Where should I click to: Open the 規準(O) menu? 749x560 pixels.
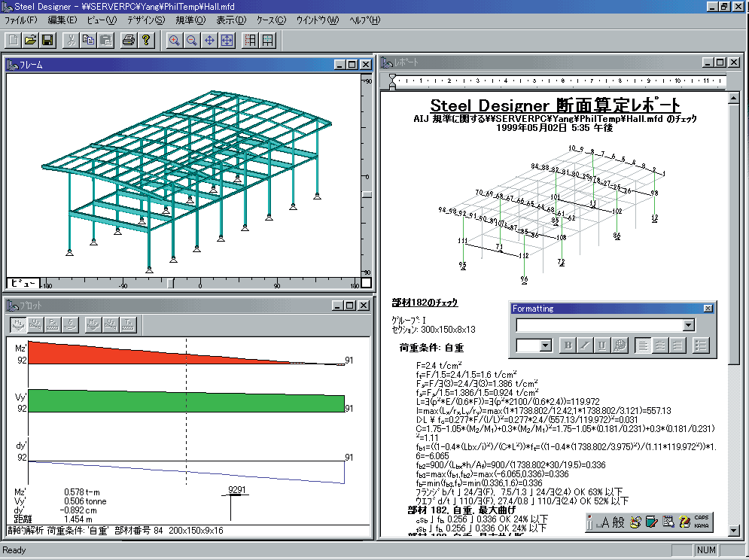(x=190, y=20)
